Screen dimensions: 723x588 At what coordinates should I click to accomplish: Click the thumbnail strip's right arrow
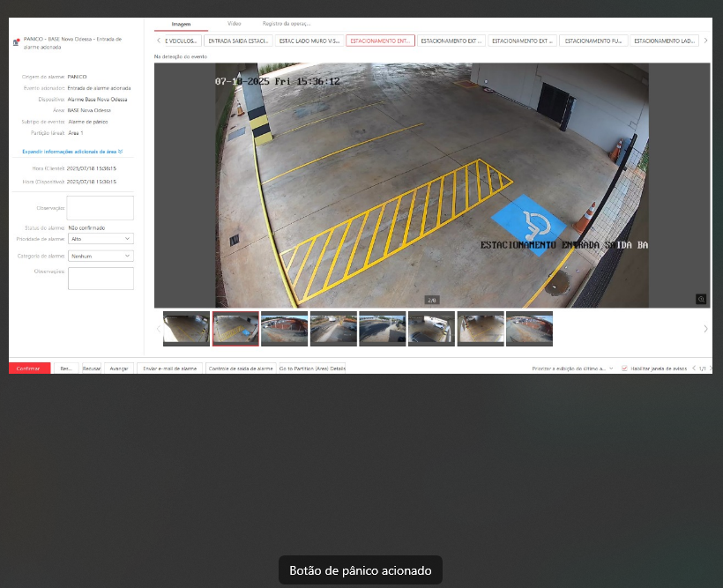705,329
